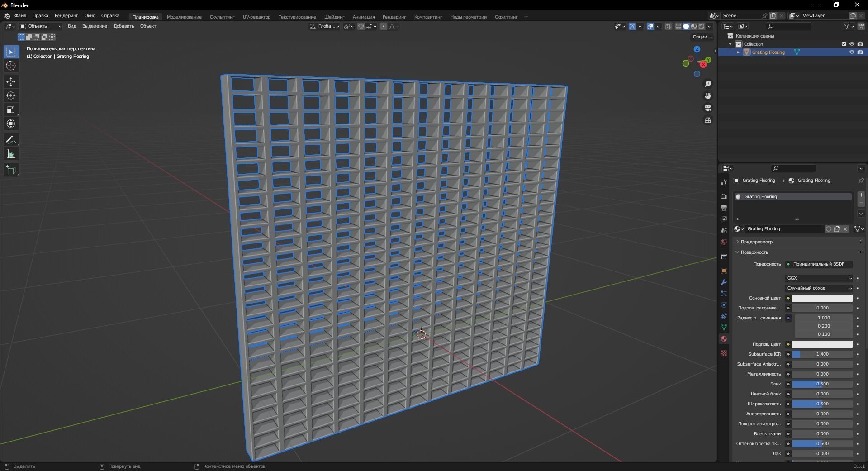Open the Scene properties tab
This screenshot has width=868, height=471.
point(724,231)
